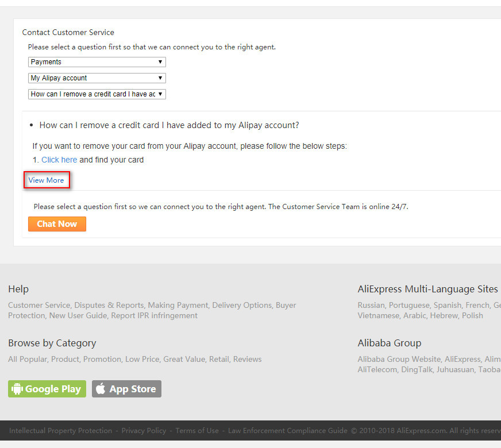Tap the App Store download badge

click(x=126, y=389)
